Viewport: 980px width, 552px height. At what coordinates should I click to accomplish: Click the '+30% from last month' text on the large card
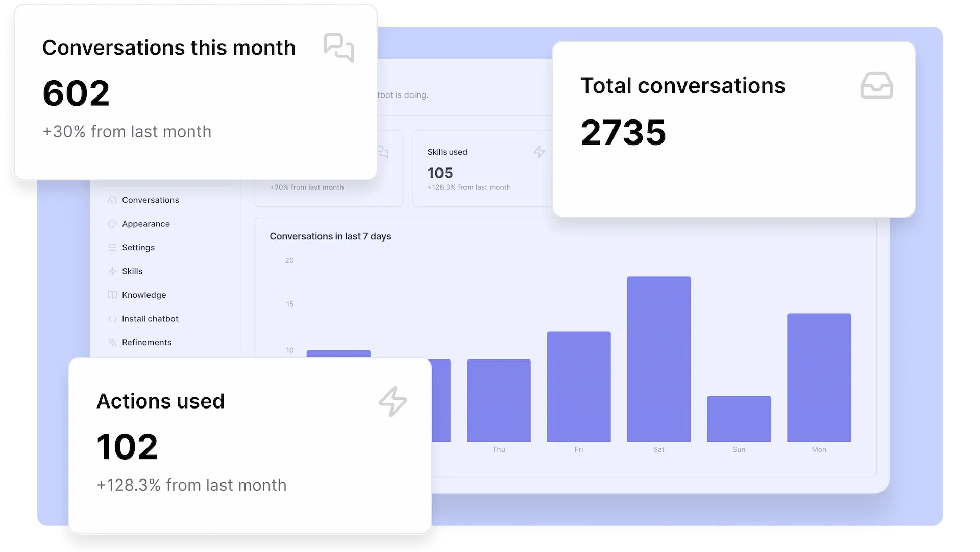coord(127,132)
